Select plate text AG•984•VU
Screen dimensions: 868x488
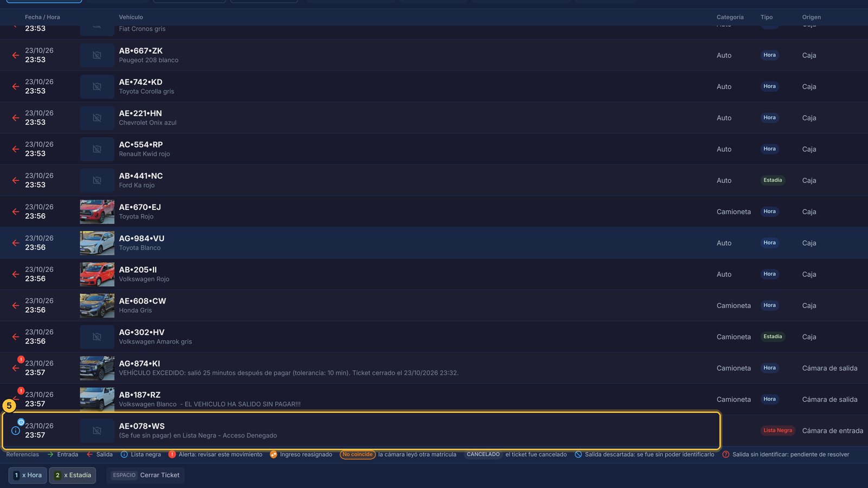pyautogui.click(x=142, y=239)
